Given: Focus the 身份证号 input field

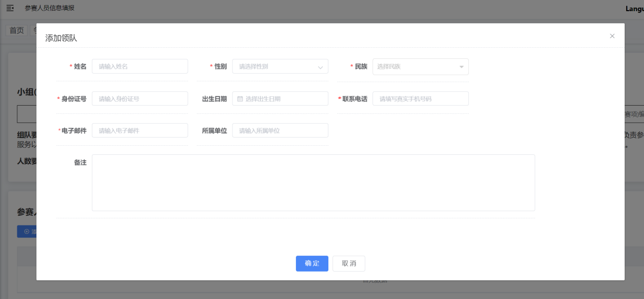Looking at the screenshot, I should tap(140, 99).
